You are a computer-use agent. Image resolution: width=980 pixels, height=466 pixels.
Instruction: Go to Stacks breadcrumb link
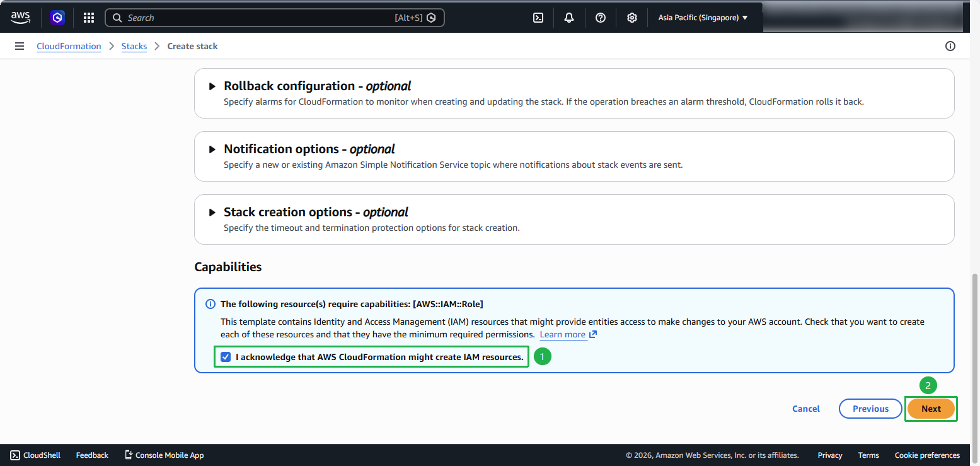[134, 46]
